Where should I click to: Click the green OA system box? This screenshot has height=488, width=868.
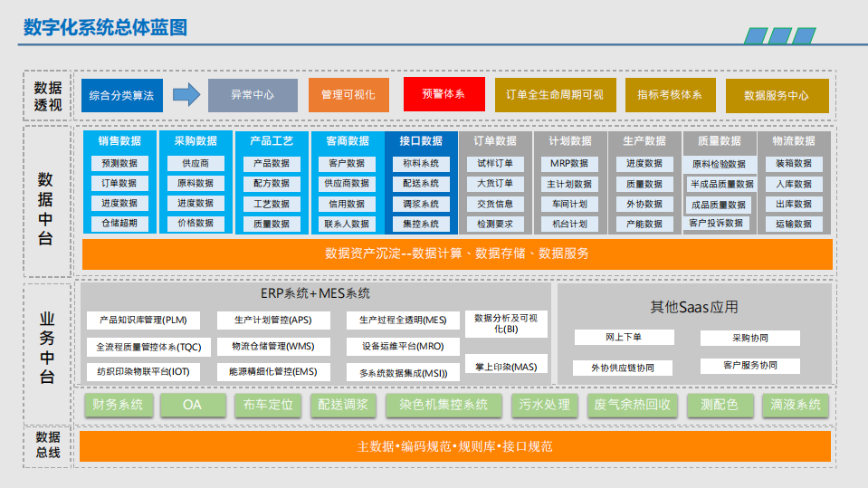[192, 406]
